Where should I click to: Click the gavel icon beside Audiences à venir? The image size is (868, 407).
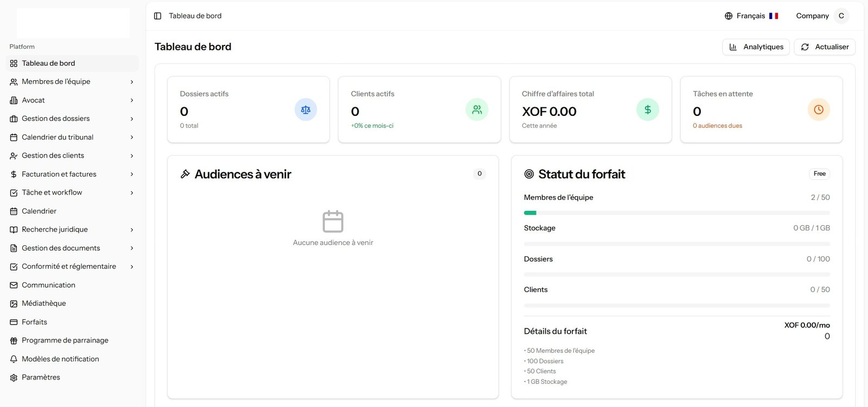point(185,174)
